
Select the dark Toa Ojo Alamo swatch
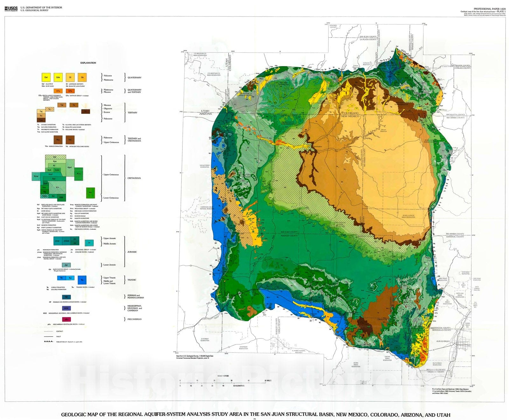[x=41, y=120]
